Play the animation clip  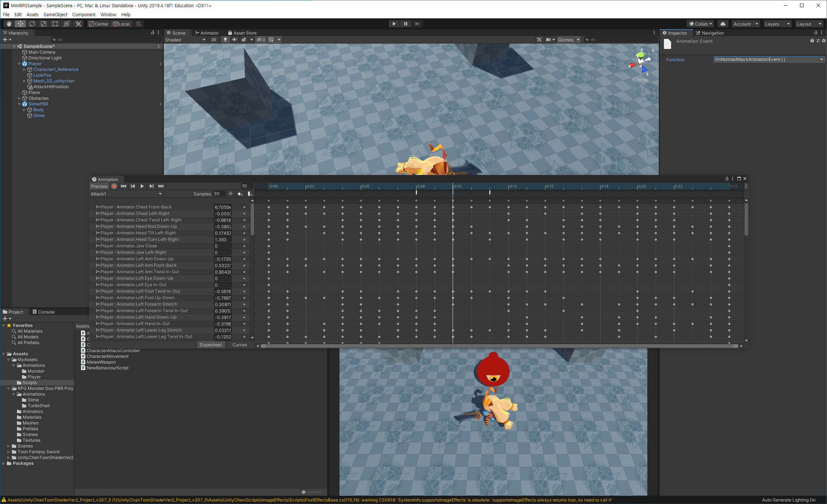[142, 186]
